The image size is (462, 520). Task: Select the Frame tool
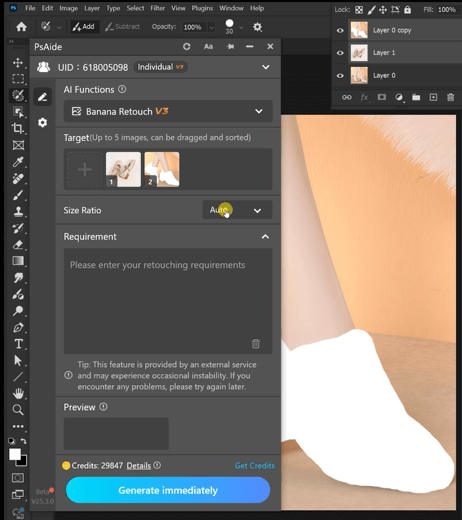click(x=18, y=145)
